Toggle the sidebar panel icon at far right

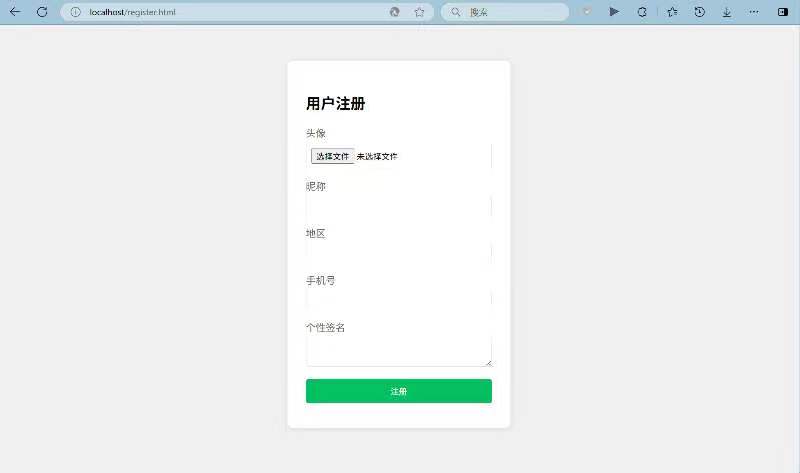click(x=783, y=12)
